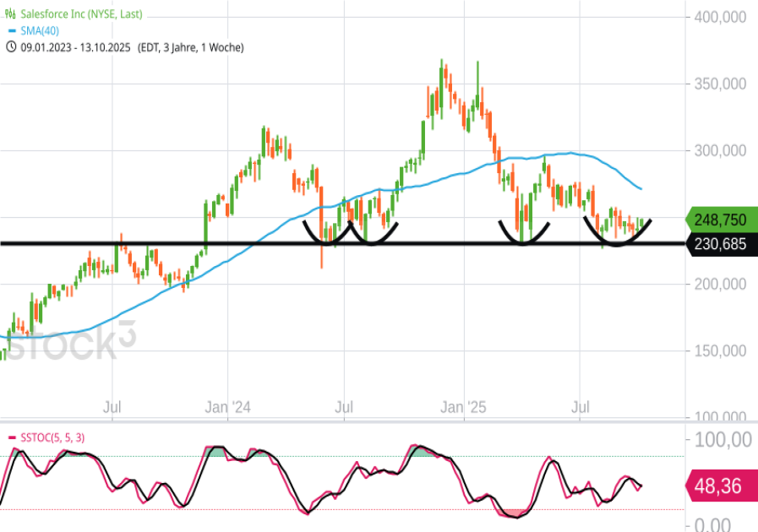
Task: Click the clock icon next to date range
Action: pyautogui.click(x=11, y=47)
